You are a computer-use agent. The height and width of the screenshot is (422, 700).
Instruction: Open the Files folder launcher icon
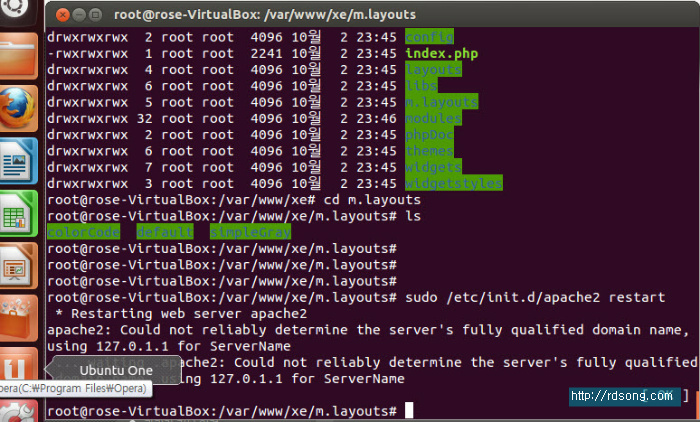click(18, 56)
